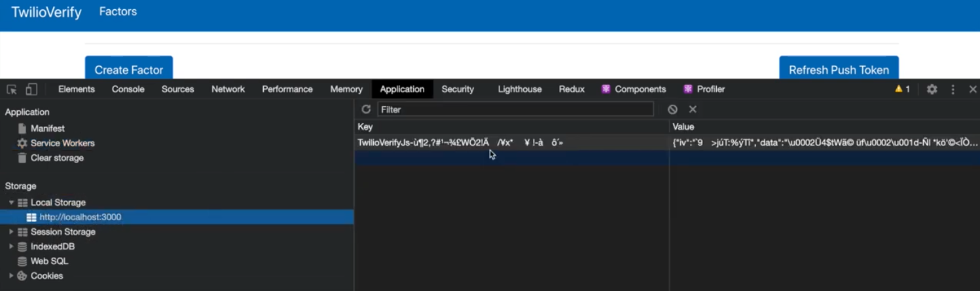Click the warning count indicator
This screenshot has height=291, width=980.
(902, 89)
